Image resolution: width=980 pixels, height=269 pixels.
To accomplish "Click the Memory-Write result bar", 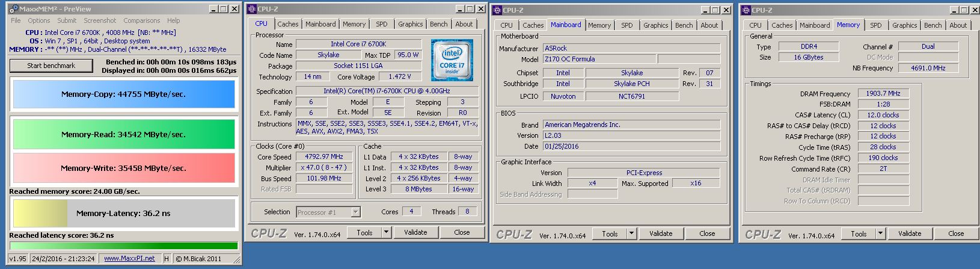I will pos(123,169).
